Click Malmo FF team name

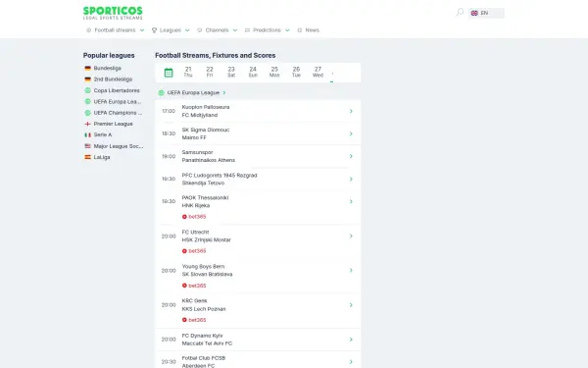tap(194, 137)
